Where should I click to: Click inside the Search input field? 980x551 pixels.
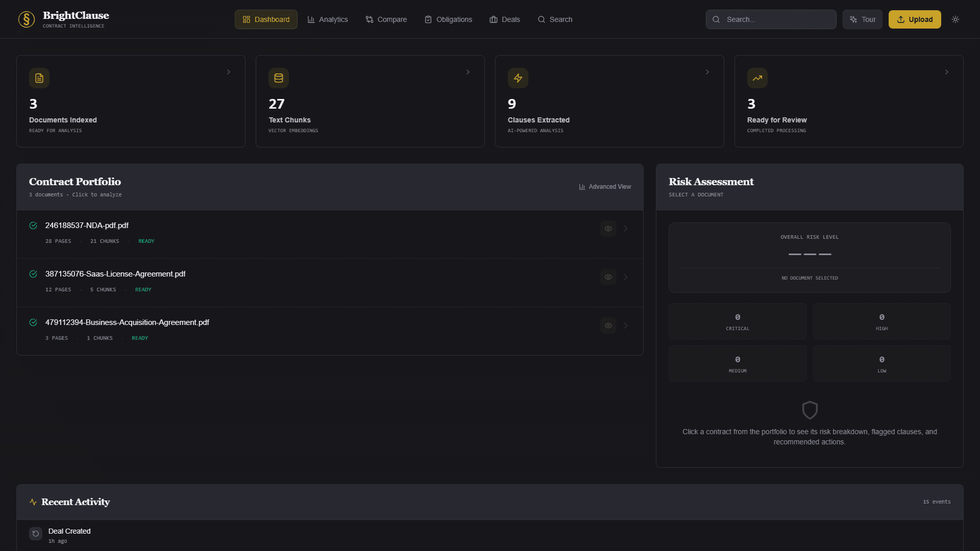(x=771, y=19)
